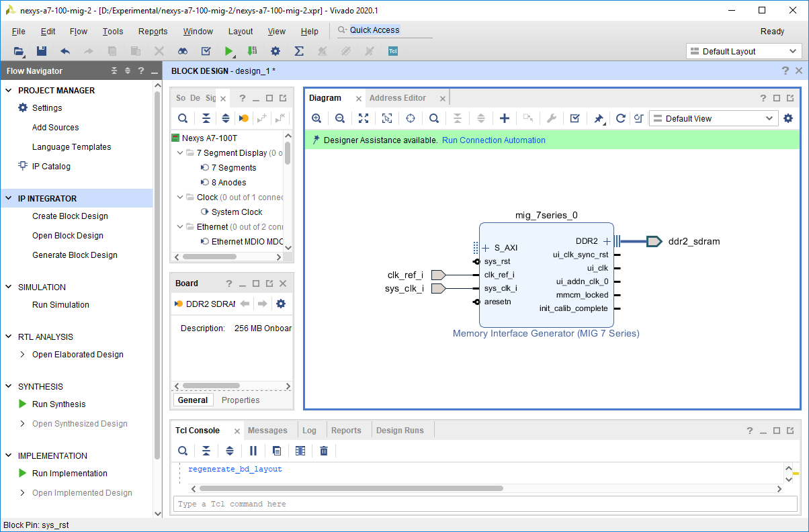Viewport: 809px width, 532px height.
Task: Open the Tcl script toolbar icon
Action: click(x=393, y=51)
